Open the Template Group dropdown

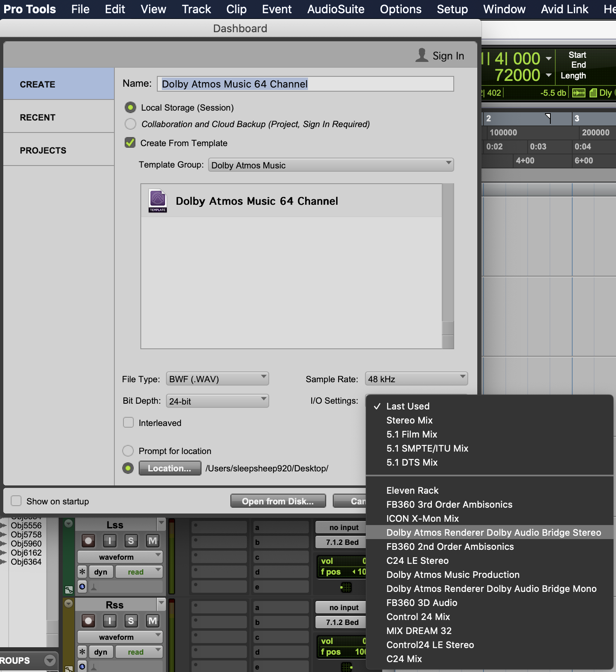pyautogui.click(x=331, y=165)
